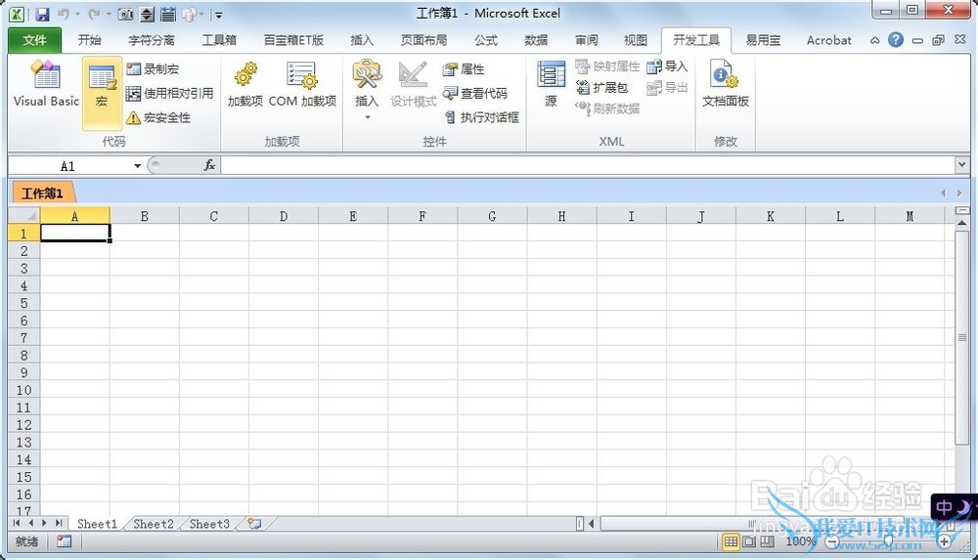Viewport: 978px width, 560px height.
Task: Open XML Source (源) pane
Action: pyautogui.click(x=551, y=84)
